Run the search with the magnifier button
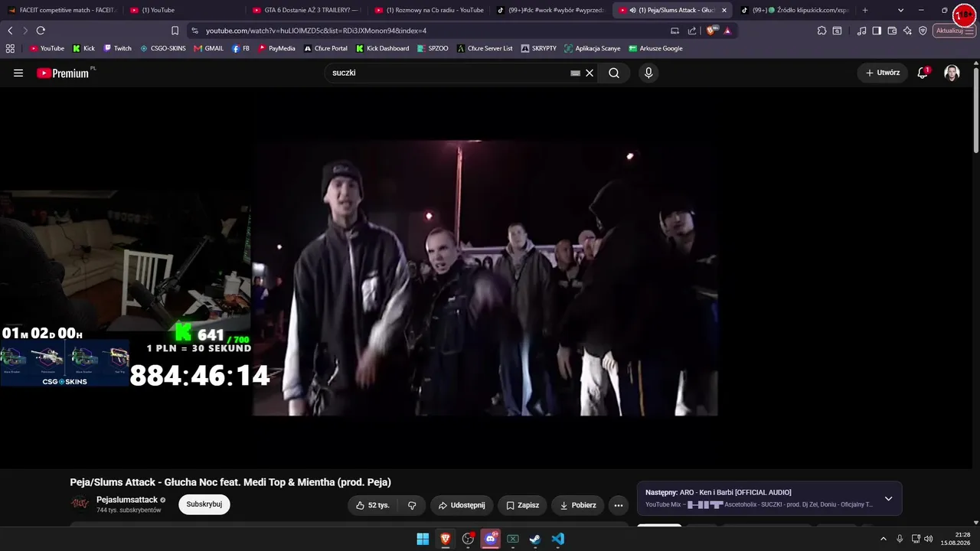The image size is (980, 551). click(614, 73)
